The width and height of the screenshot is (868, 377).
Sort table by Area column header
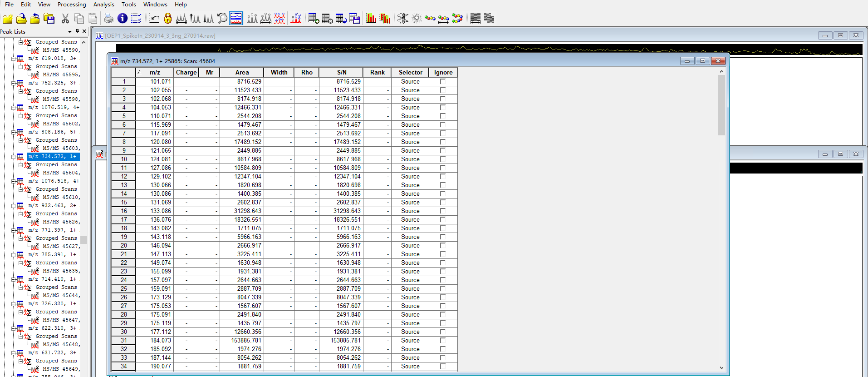[x=242, y=72]
